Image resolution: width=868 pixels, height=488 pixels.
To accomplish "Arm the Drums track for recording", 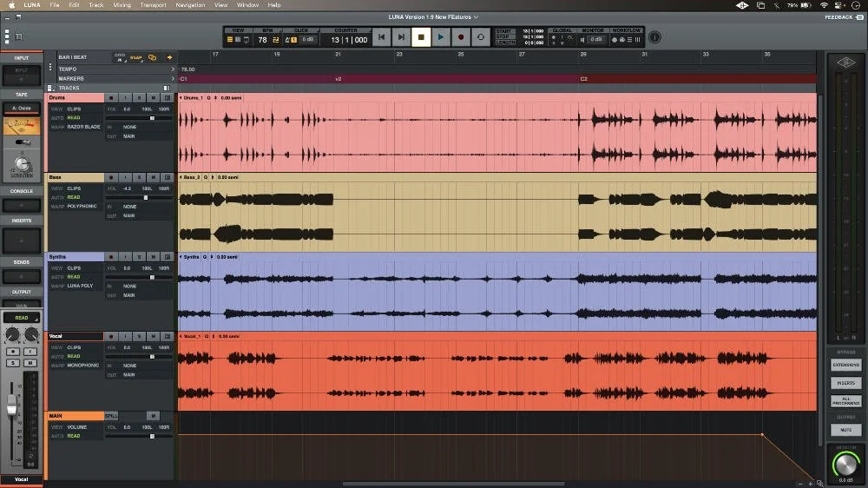I will coord(111,98).
